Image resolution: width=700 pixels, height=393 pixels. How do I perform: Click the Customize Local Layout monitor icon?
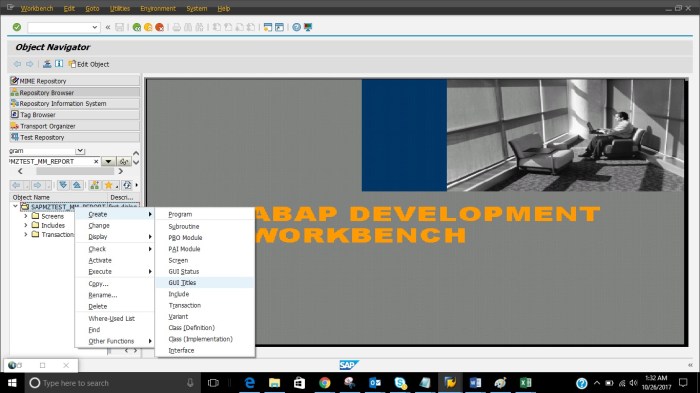[308, 27]
